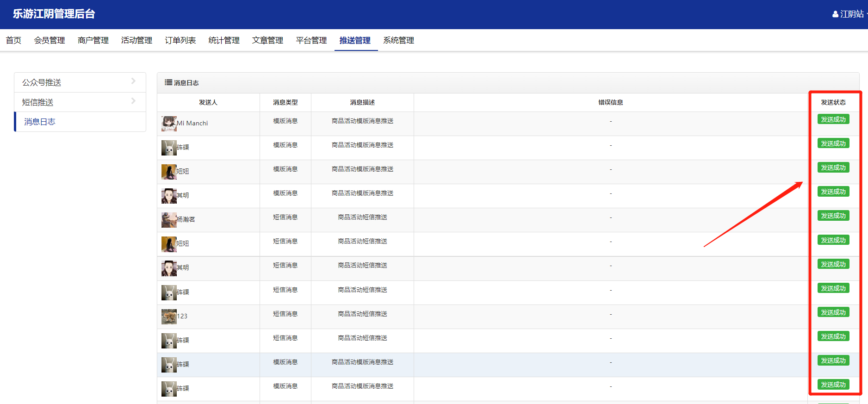Click the cat avatar for sender 123

(x=169, y=317)
